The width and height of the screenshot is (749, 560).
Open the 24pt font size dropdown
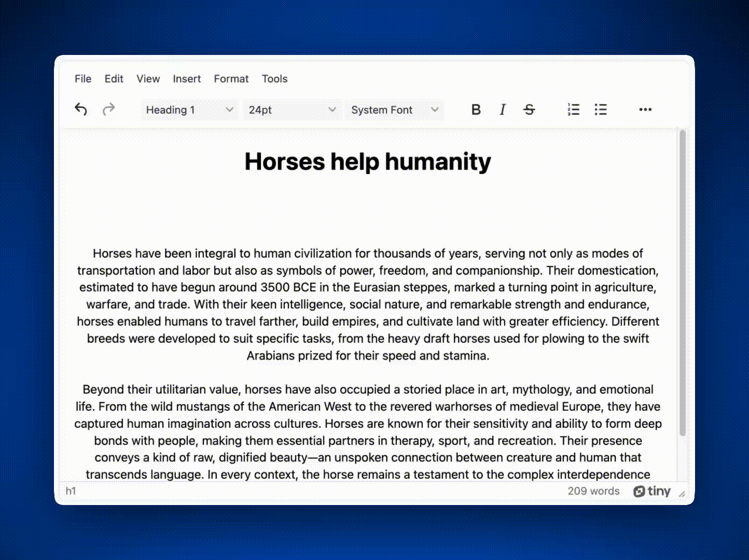292,109
